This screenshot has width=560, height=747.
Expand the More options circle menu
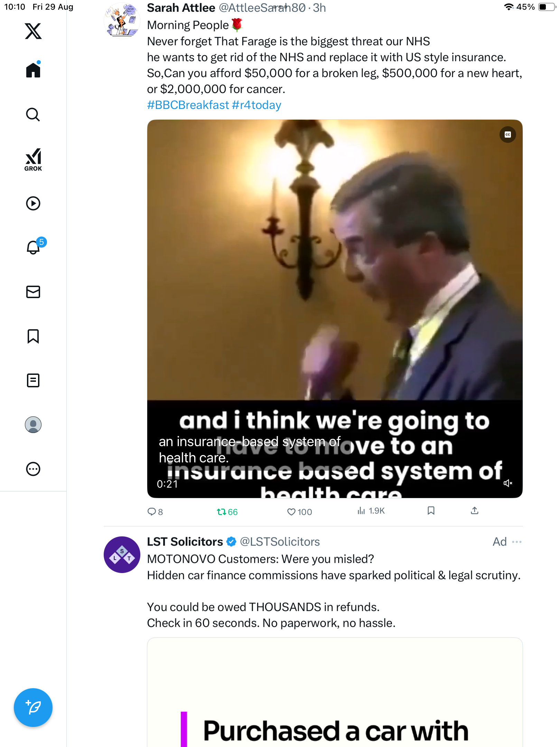[x=33, y=469]
